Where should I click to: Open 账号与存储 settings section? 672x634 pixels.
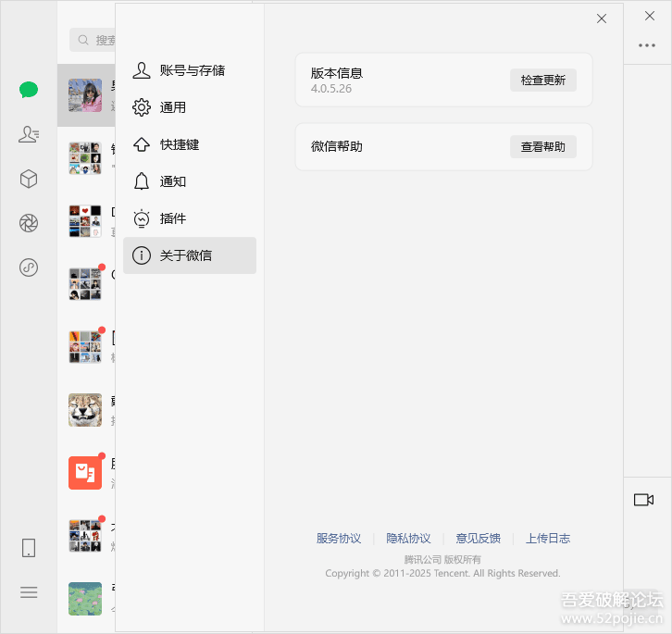click(x=190, y=70)
